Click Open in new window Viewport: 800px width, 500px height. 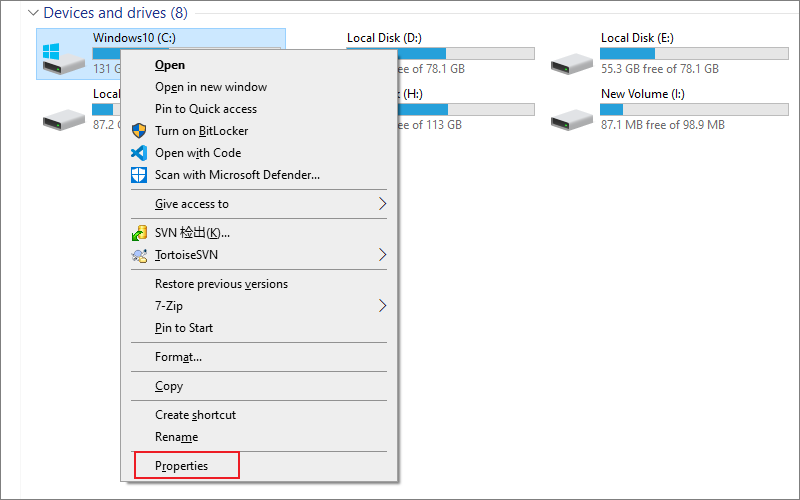click(x=211, y=87)
